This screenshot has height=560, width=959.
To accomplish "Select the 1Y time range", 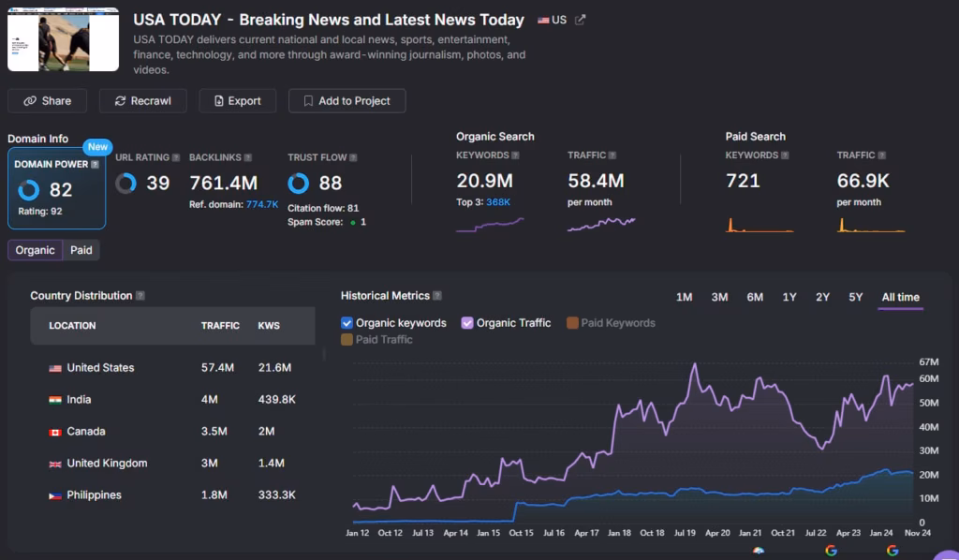I will tap(789, 298).
